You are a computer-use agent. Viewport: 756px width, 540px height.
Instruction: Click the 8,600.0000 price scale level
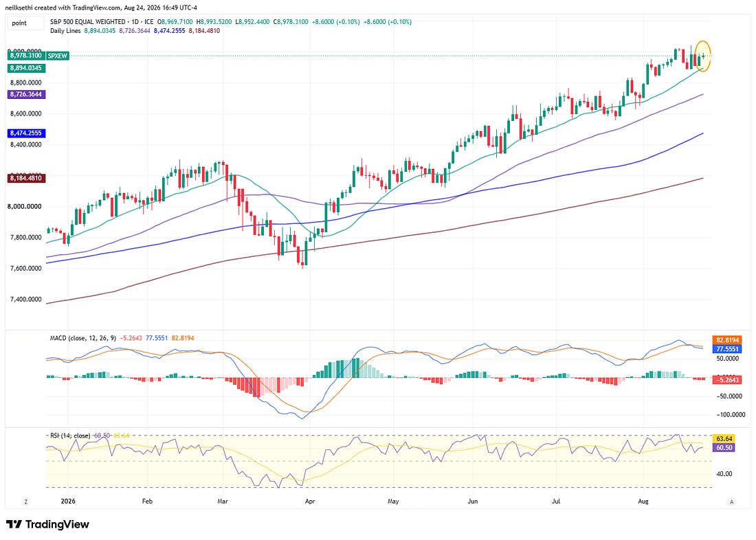point(26,114)
